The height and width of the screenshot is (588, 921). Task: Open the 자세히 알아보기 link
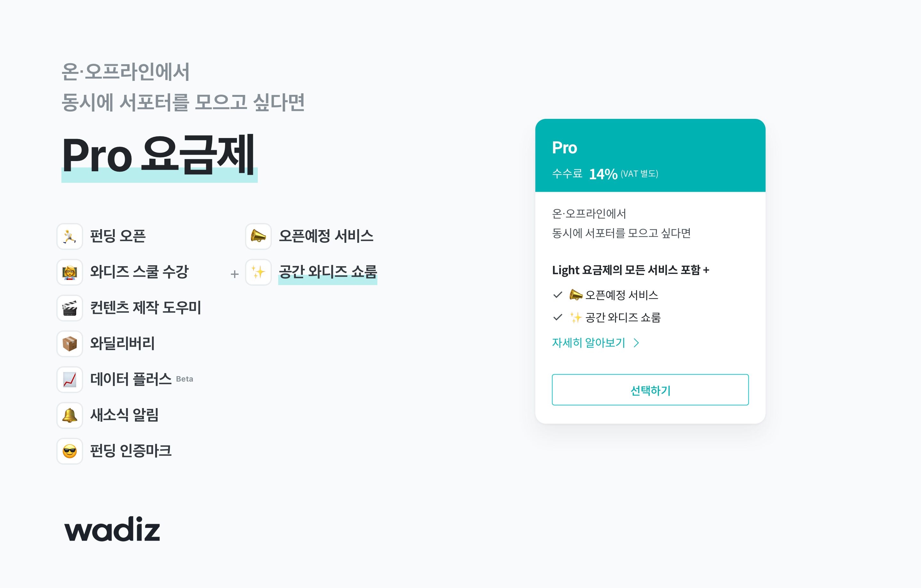tap(588, 343)
